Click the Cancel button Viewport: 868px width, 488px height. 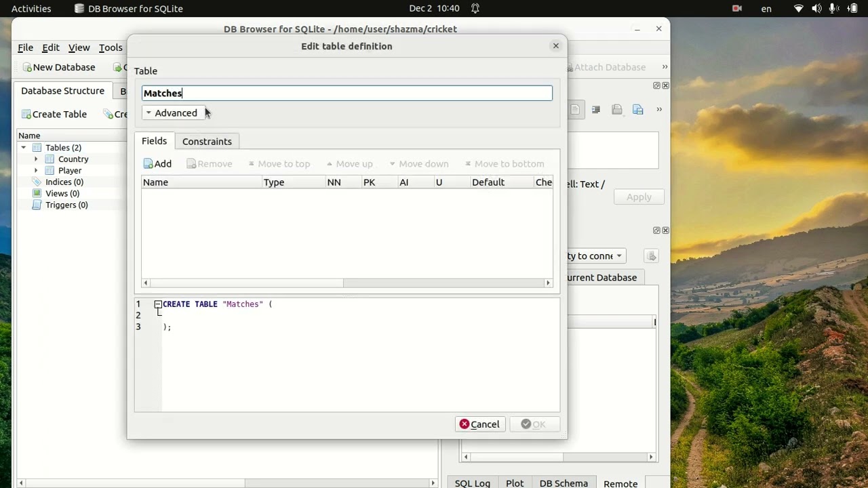(480, 424)
